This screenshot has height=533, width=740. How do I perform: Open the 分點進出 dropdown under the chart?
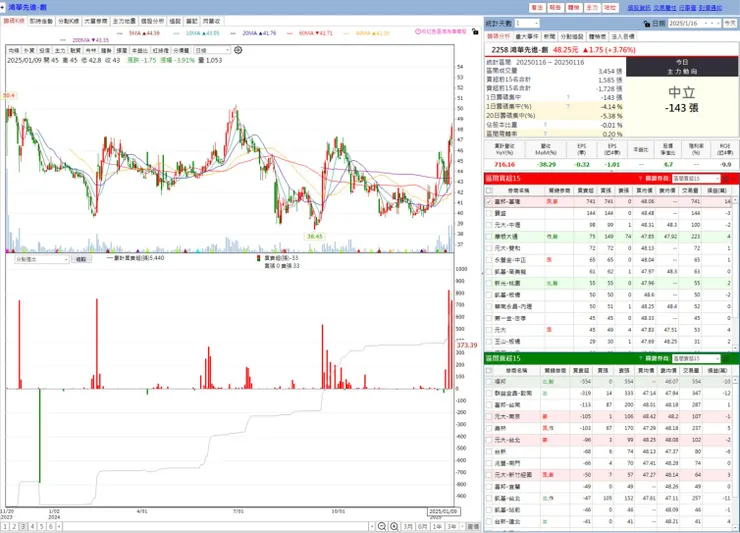pos(42,259)
